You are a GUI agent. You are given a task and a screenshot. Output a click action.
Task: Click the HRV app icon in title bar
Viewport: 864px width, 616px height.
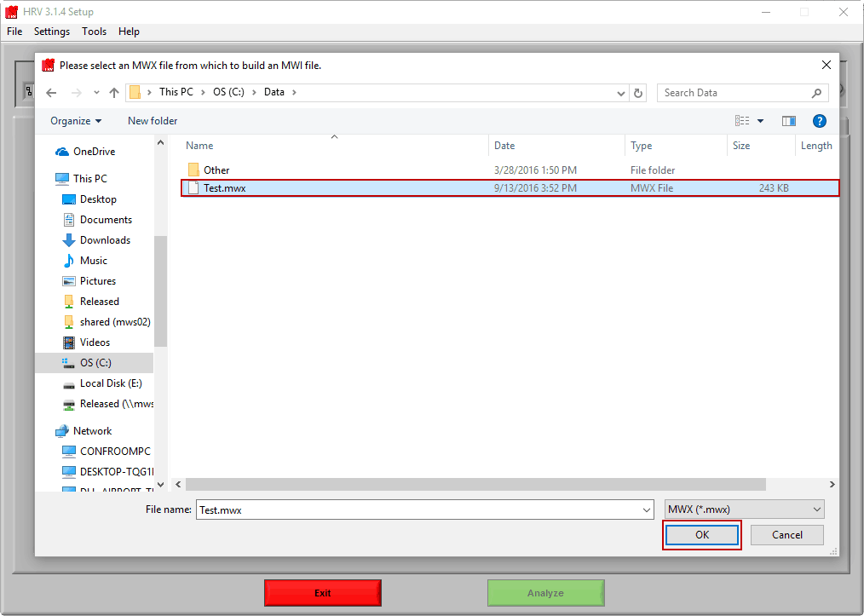(x=11, y=12)
